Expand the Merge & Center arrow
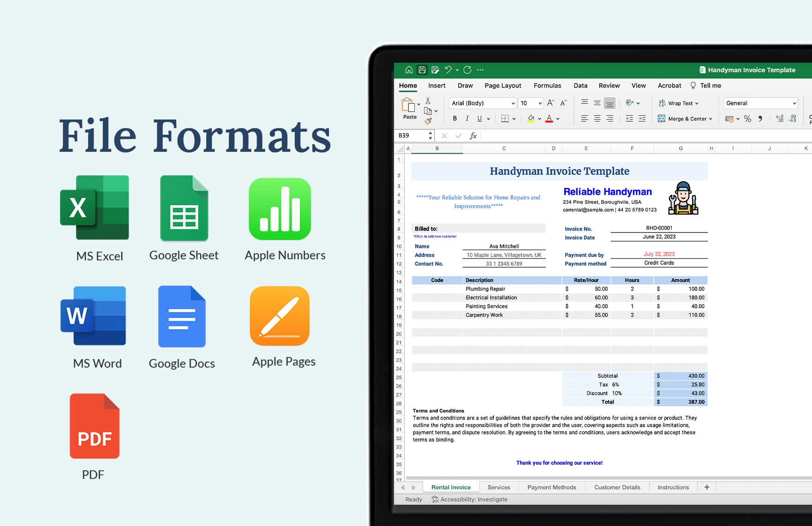 tap(710, 119)
